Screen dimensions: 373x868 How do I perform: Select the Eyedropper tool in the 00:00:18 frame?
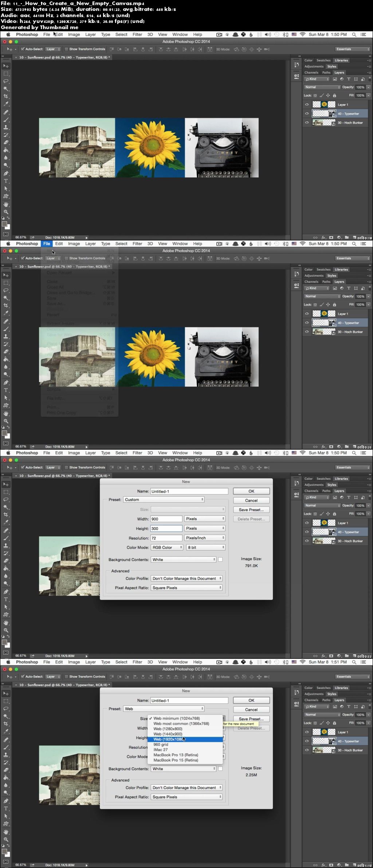(x=6, y=104)
